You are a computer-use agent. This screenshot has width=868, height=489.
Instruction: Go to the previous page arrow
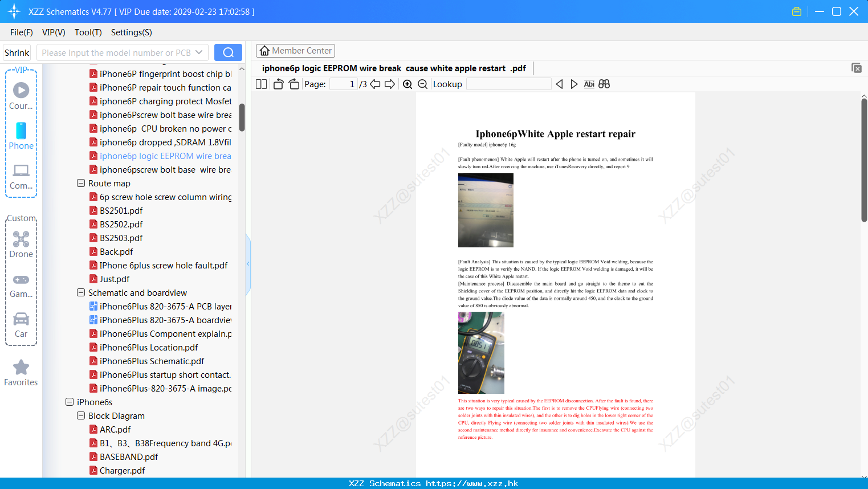[x=375, y=84]
